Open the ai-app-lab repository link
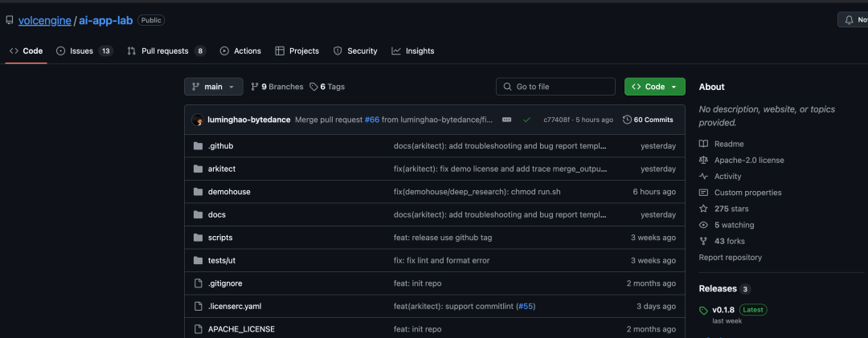 105,20
